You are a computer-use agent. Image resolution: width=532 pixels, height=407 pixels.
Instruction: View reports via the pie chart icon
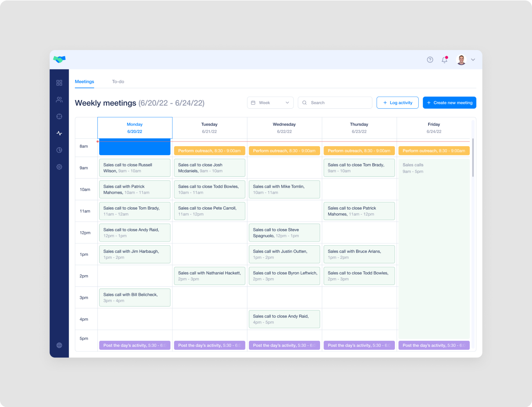(59, 150)
